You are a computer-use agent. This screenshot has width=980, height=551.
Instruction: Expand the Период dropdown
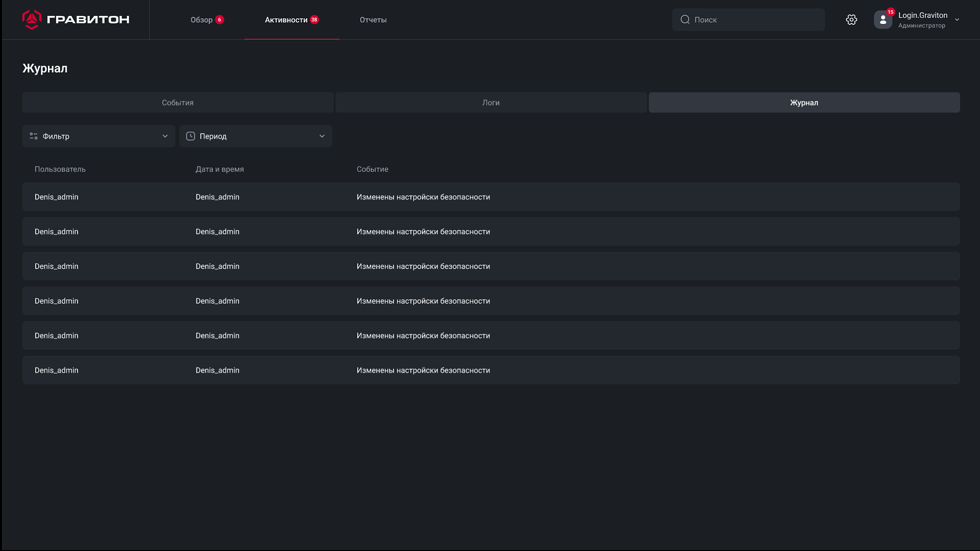click(322, 136)
